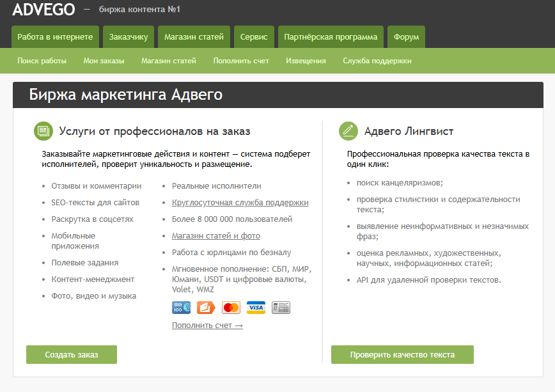
Task: Click the Биржа маркетинга Адвего heading
Action: [126, 95]
